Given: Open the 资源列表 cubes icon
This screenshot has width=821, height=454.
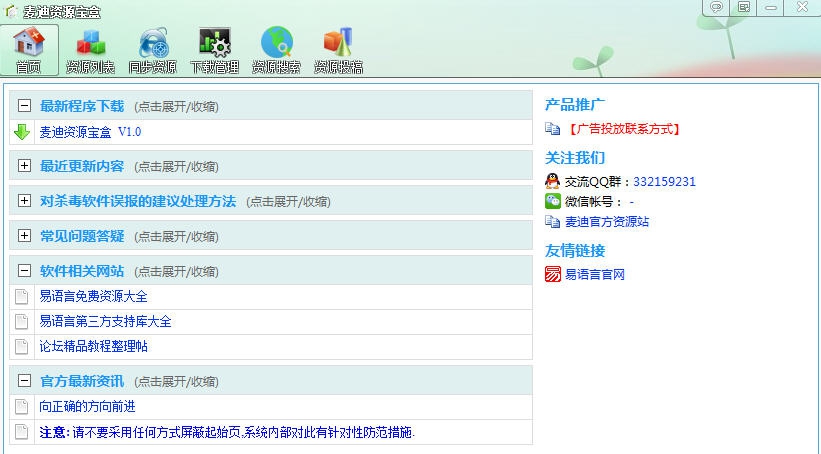Looking at the screenshot, I should click(x=91, y=50).
